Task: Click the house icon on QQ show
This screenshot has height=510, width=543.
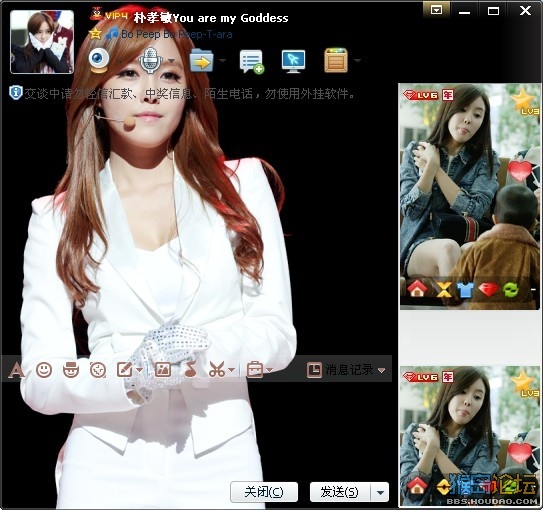Action: [417, 288]
